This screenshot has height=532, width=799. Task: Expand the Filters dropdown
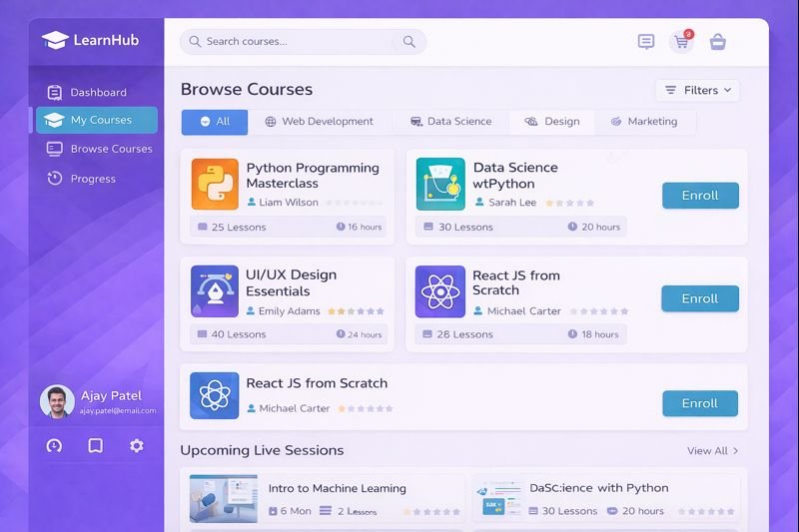click(x=698, y=90)
